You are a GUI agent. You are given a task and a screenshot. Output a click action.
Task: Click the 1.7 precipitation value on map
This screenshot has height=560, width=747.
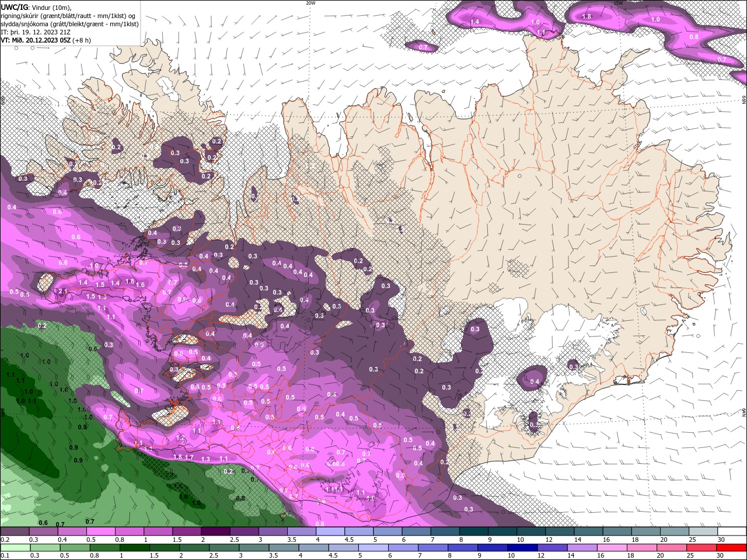[189, 458]
